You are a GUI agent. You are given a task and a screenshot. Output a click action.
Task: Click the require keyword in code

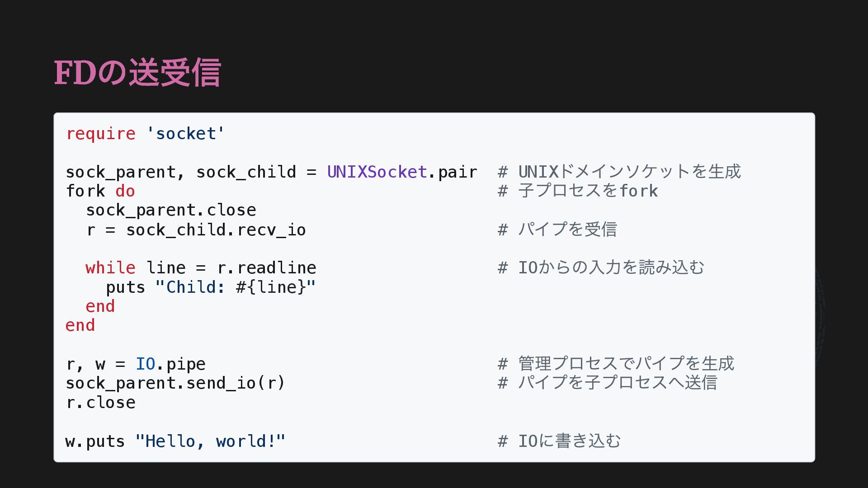[101, 134]
